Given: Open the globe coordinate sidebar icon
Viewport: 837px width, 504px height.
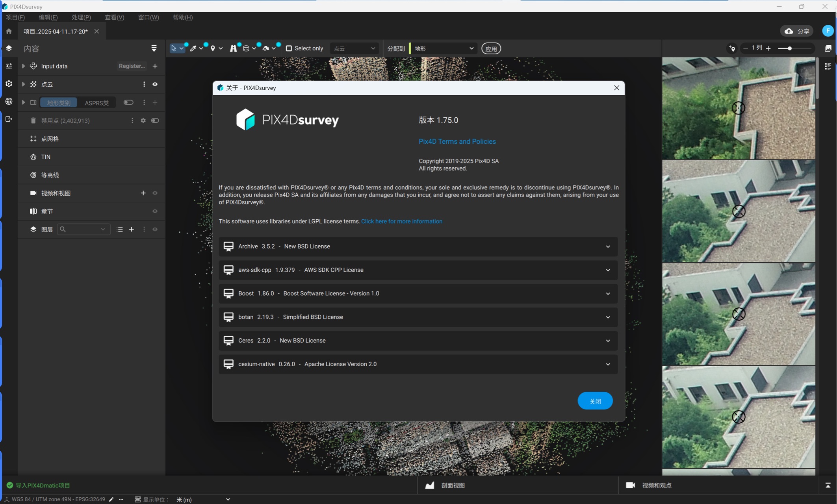Looking at the screenshot, I should [9, 101].
